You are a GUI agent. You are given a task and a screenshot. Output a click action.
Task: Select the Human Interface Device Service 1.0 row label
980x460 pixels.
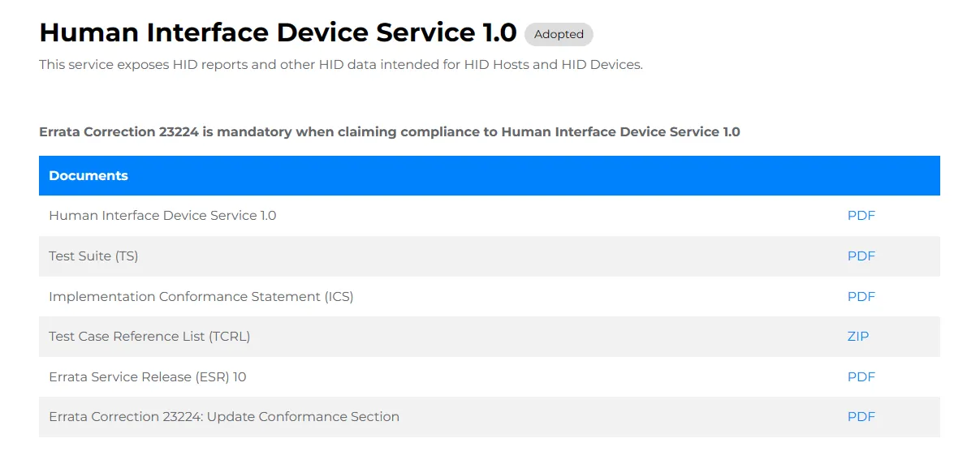click(162, 216)
